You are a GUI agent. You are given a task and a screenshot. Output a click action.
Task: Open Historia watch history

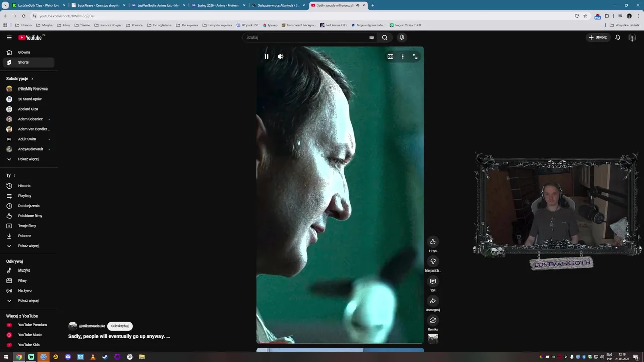pyautogui.click(x=29, y=186)
